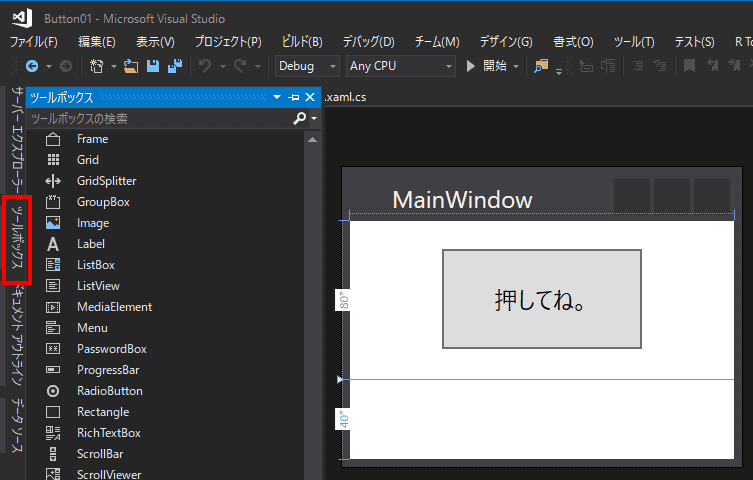
Task: Open the New Project dropdown arrow
Action: [114, 66]
